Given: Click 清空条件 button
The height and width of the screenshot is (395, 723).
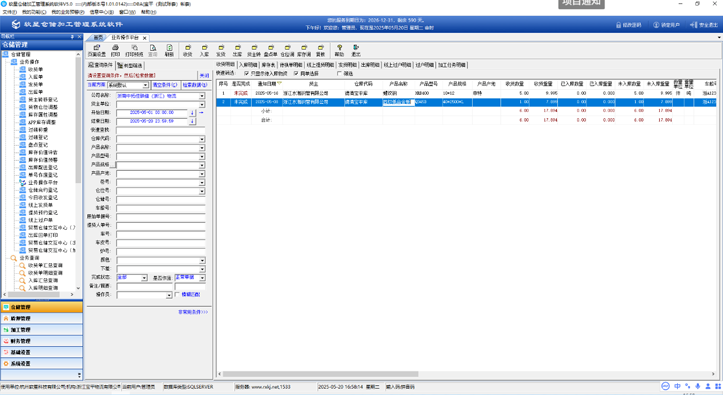Looking at the screenshot, I should pos(165,85).
